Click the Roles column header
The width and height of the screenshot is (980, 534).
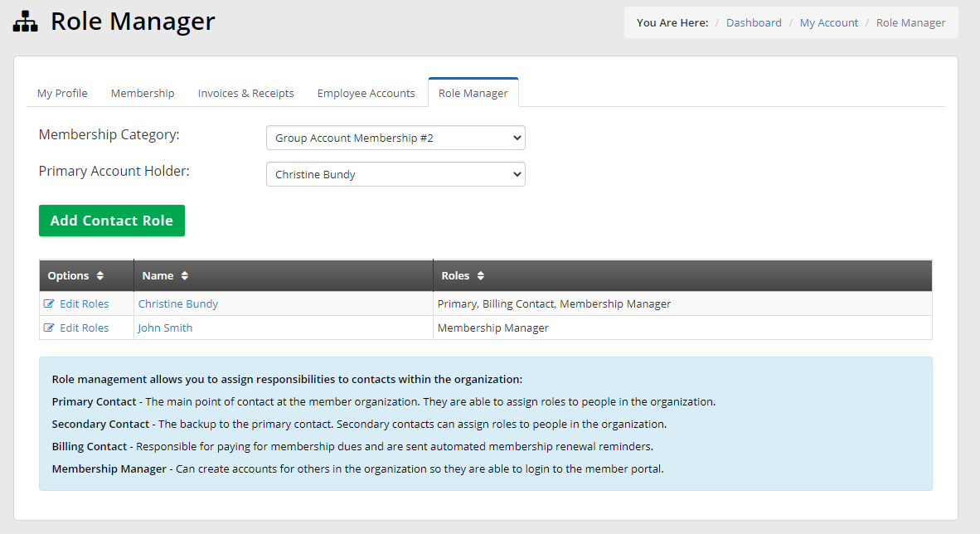click(x=682, y=276)
